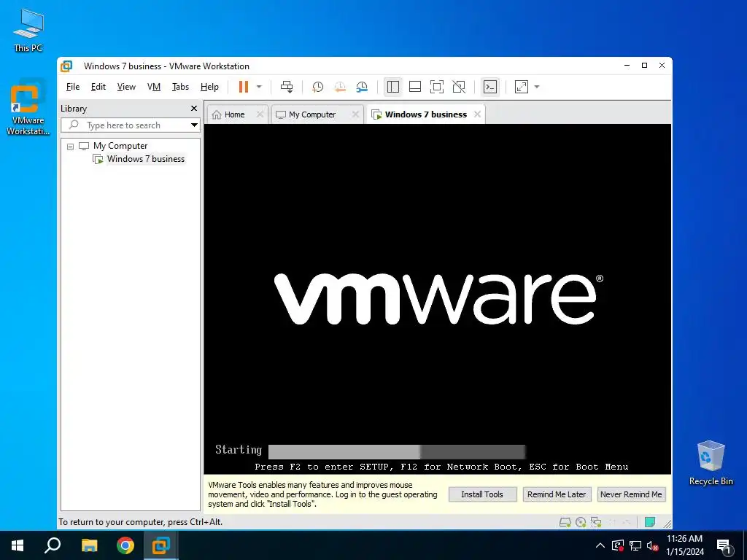This screenshot has height=560, width=747.
Task: Open the Edit menu
Action: pyautogui.click(x=98, y=87)
